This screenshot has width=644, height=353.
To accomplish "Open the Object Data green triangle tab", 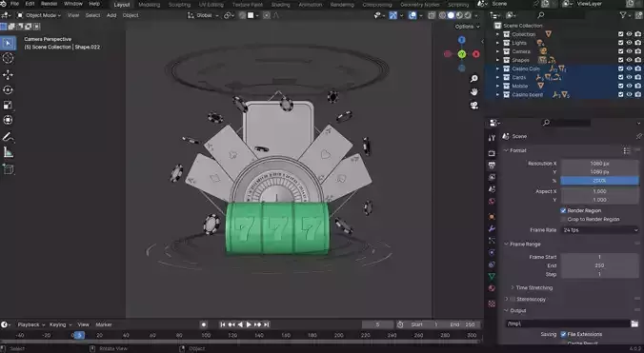I will (x=492, y=276).
